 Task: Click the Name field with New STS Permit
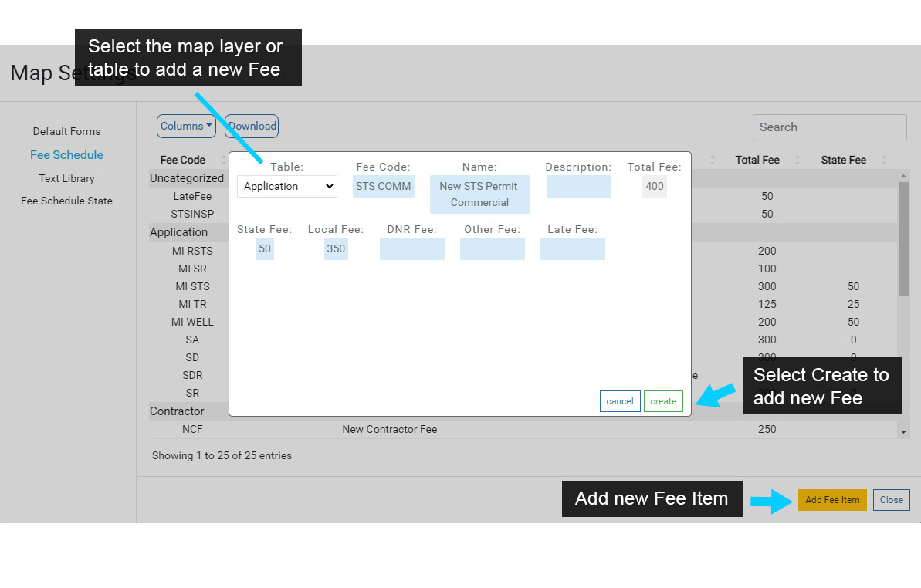479,194
